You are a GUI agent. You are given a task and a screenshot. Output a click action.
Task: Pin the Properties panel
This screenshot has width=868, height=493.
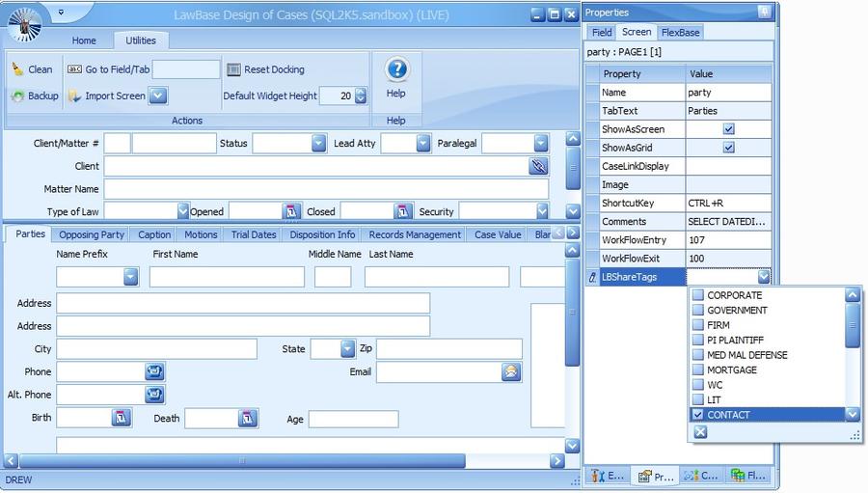[x=764, y=12]
